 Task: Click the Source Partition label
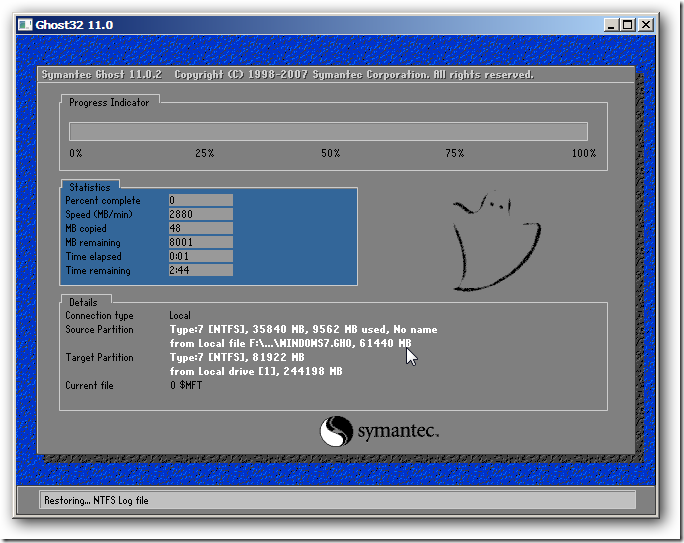tap(99, 329)
